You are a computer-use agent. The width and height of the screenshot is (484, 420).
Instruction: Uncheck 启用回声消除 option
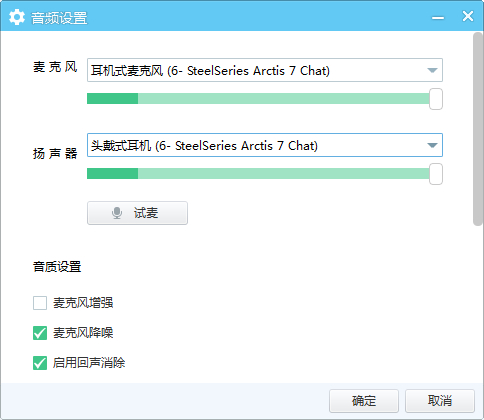[40, 363]
